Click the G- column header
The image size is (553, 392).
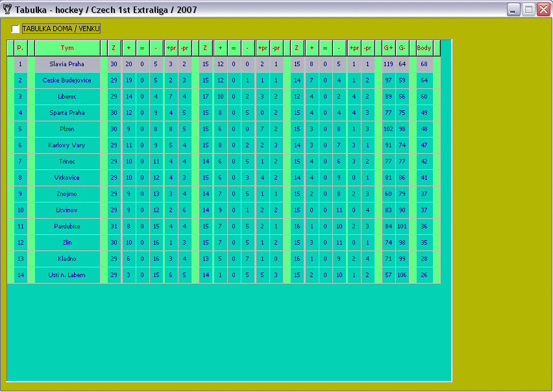(402, 48)
